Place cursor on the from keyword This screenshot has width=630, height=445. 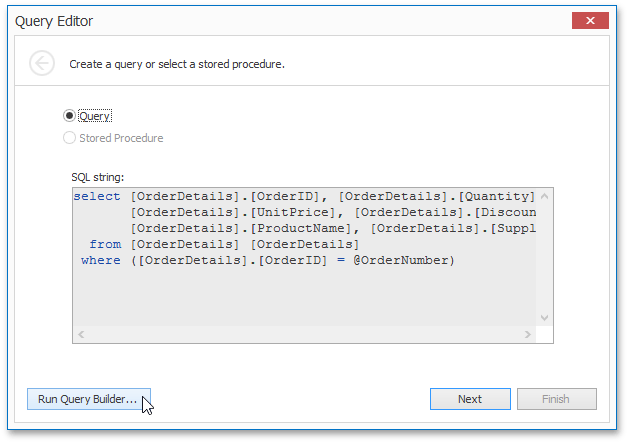coord(105,244)
